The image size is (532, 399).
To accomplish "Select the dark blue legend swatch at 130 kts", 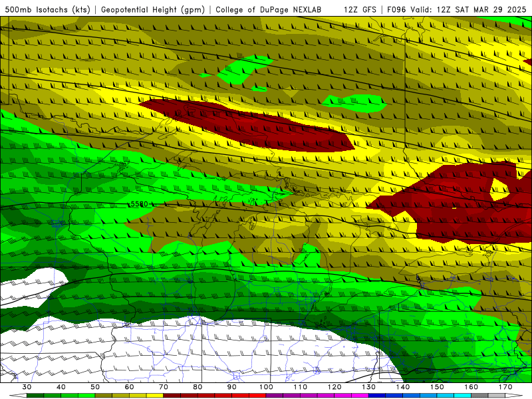I will click(377, 396).
